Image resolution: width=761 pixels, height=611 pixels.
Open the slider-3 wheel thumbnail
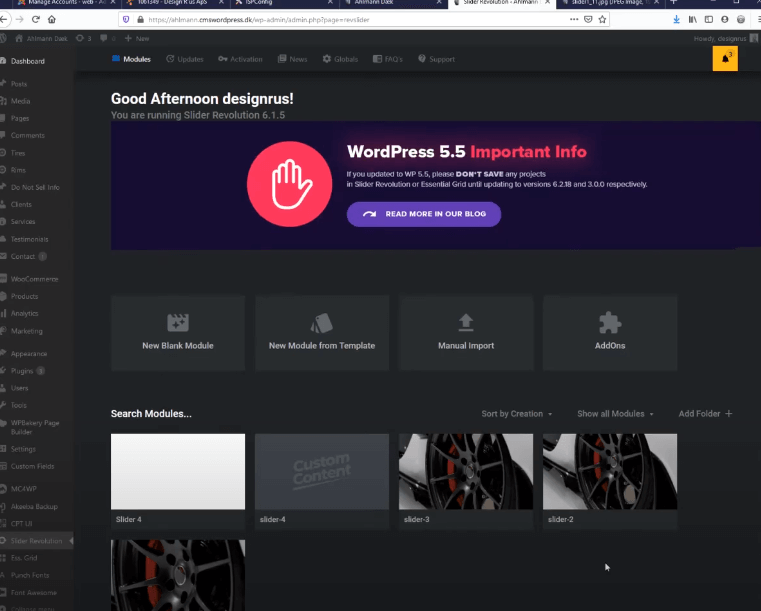pyautogui.click(x=466, y=472)
